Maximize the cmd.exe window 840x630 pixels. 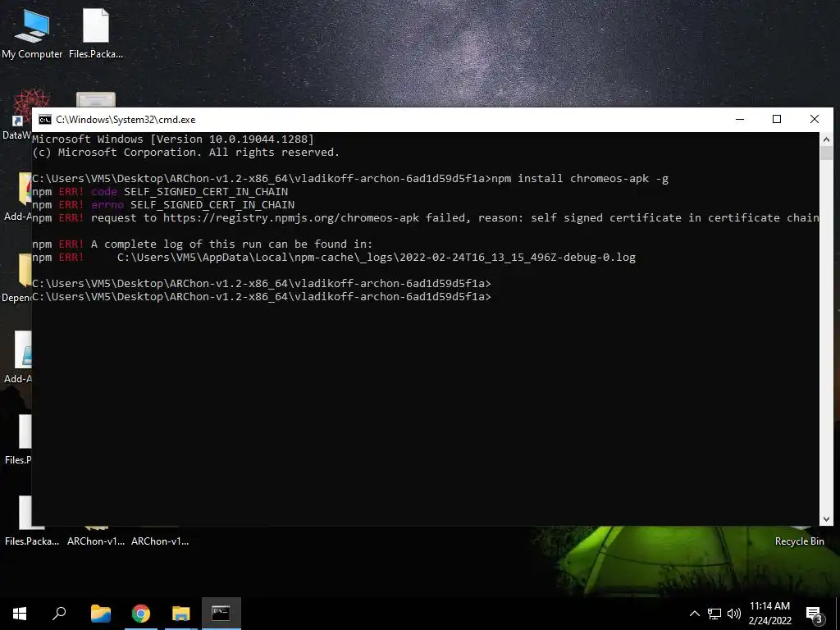pyautogui.click(x=777, y=120)
